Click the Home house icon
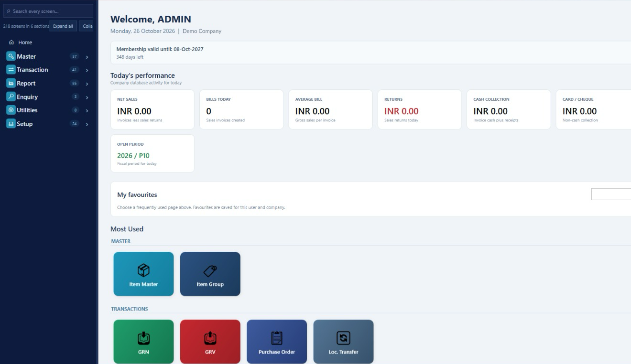Viewport: 631px width, 364px height. tap(11, 43)
